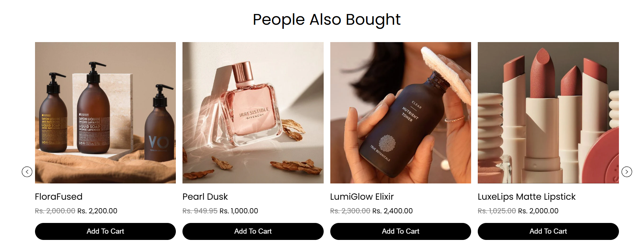Open the LumiGlow Elixir toner image

401,113
